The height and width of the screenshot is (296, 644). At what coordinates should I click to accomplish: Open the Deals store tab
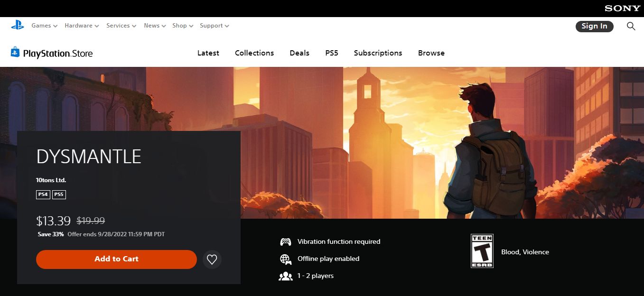[x=299, y=53]
